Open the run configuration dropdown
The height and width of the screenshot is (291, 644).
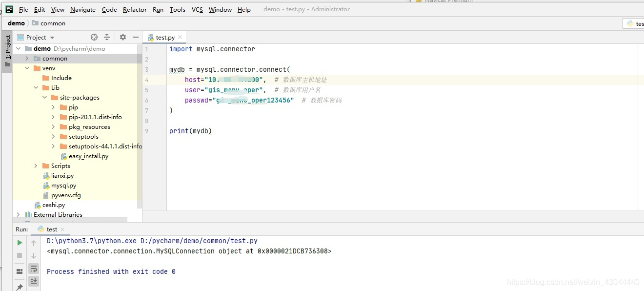pyautogui.click(x=633, y=23)
